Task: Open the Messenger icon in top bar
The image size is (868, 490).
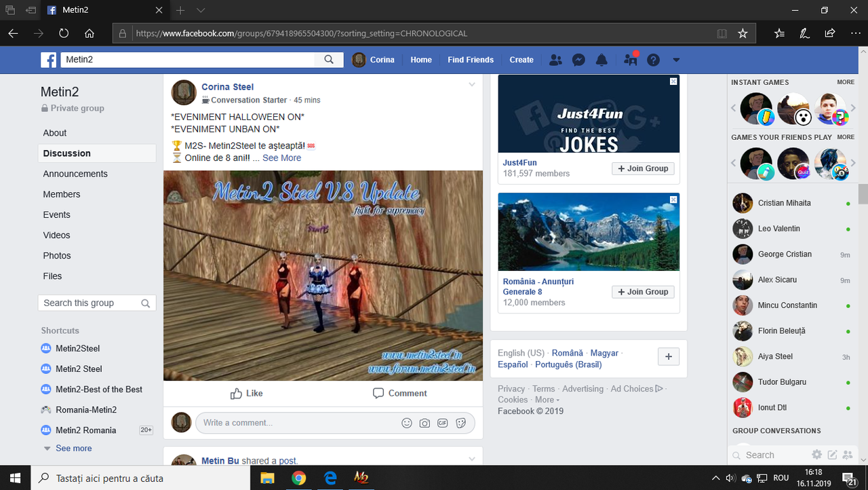Action: pyautogui.click(x=578, y=60)
